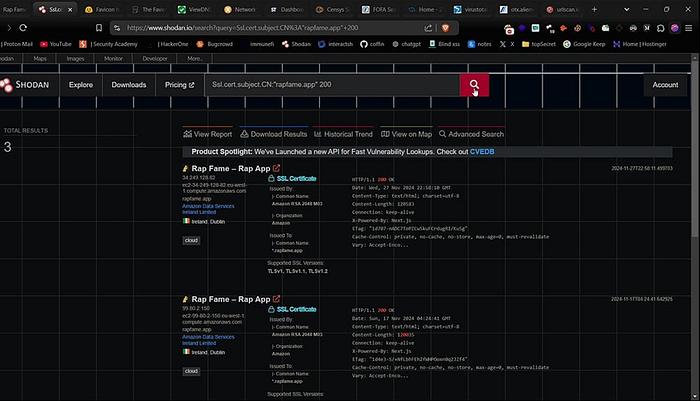Open the first Rap Fame – Rap App result title
The image size is (700, 401).
coord(231,168)
